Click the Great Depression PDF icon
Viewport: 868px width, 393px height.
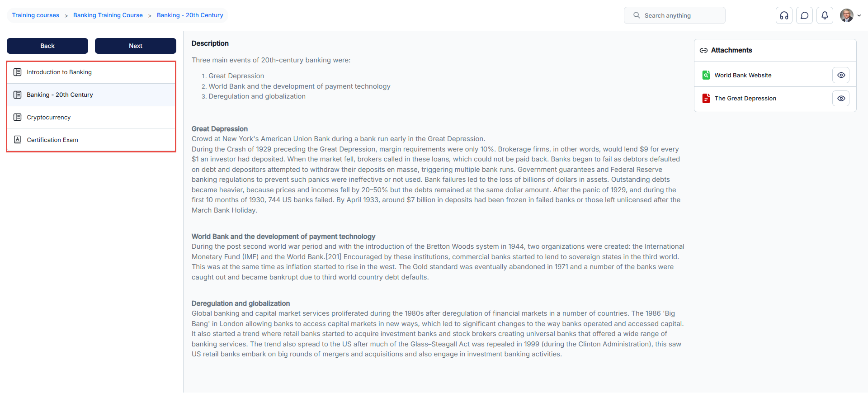click(x=706, y=98)
